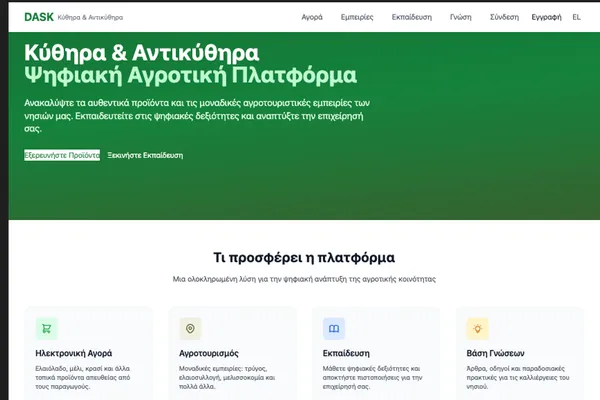Open the Εμπειρίες menu item
Screen dimensions: 600x400
357,17
